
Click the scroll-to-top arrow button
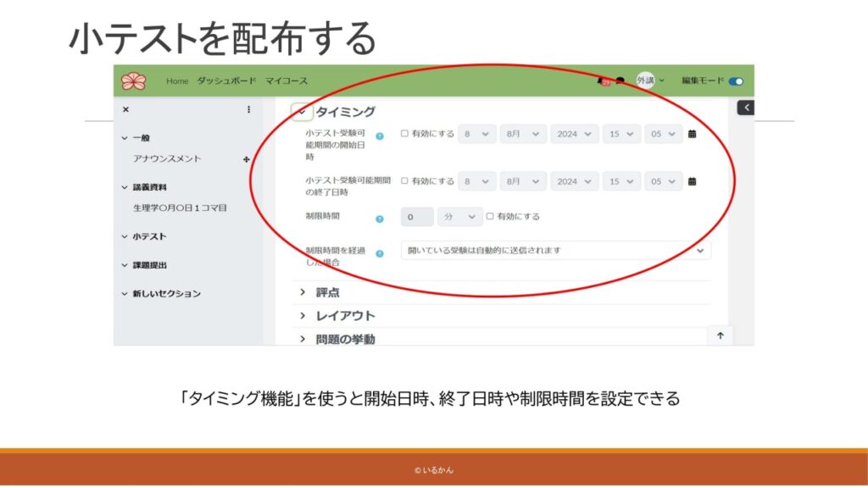coord(721,335)
